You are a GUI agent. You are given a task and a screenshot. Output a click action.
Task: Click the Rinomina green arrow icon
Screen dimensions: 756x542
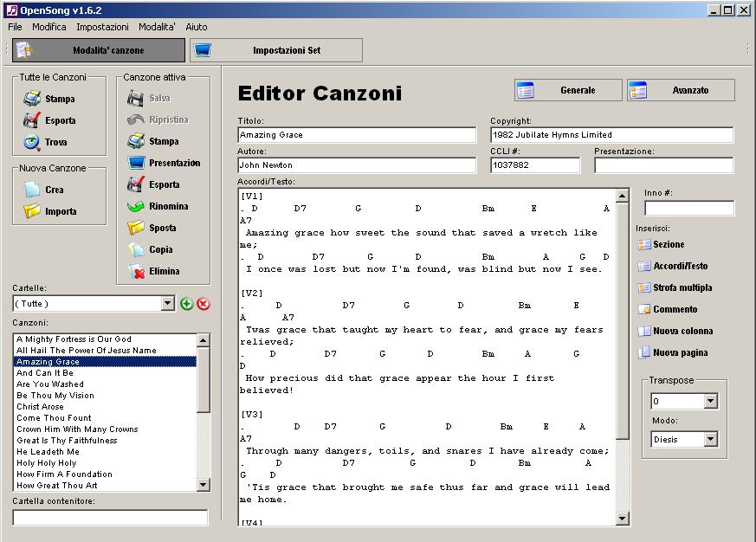point(136,206)
